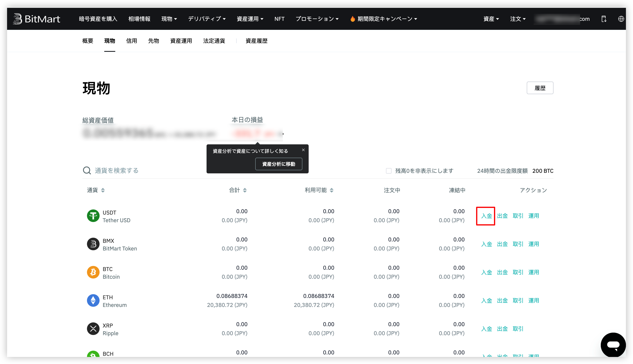
Task: Switch to the 法定通貨 tab
Action: 214,41
